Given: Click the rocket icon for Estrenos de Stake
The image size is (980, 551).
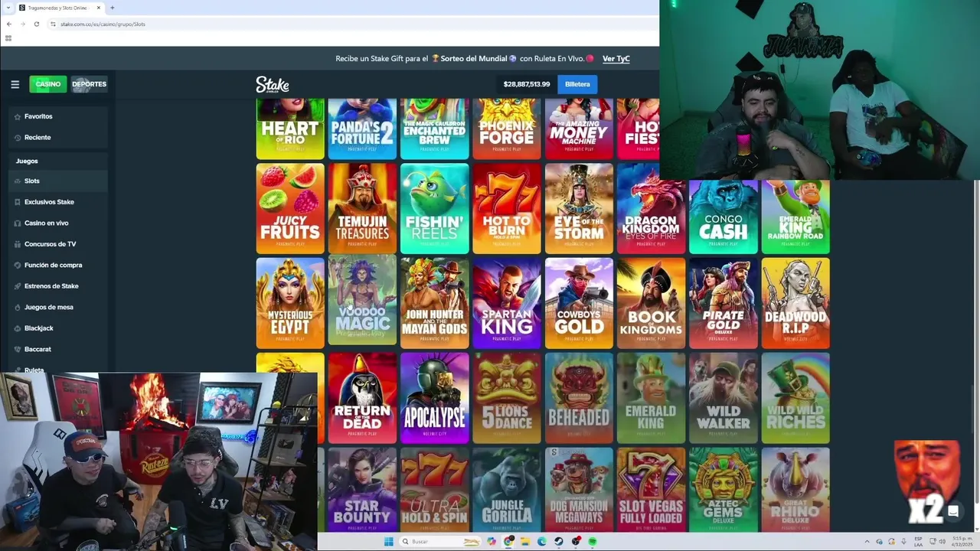Looking at the screenshot, I should coord(18,286).
